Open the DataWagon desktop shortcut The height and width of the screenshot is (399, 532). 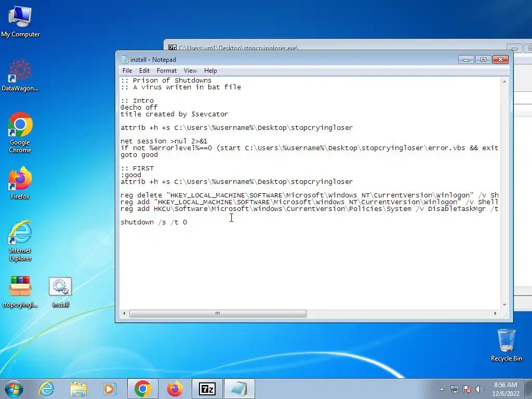click(20, 76)
